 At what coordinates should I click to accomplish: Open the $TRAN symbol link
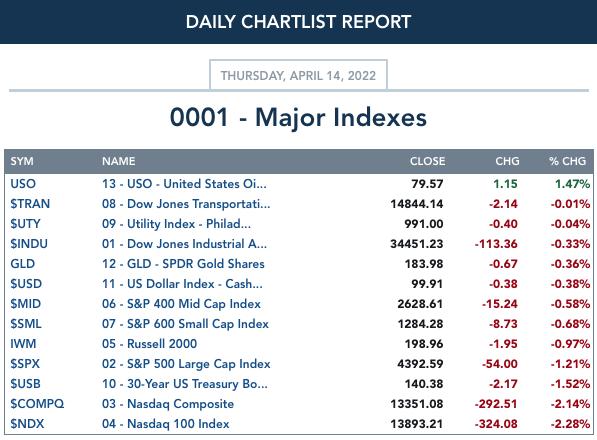[30, 204]
